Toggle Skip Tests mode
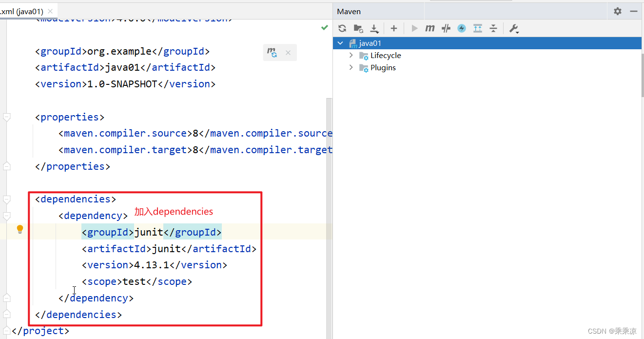 pos(446,28)
